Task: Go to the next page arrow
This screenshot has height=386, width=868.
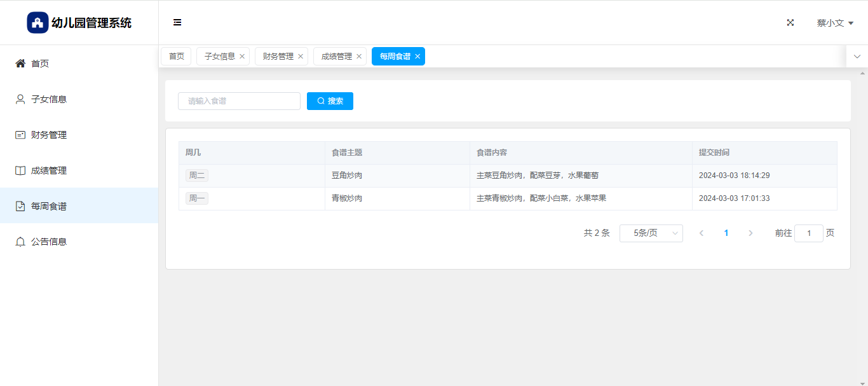Action: coord(750,233)
